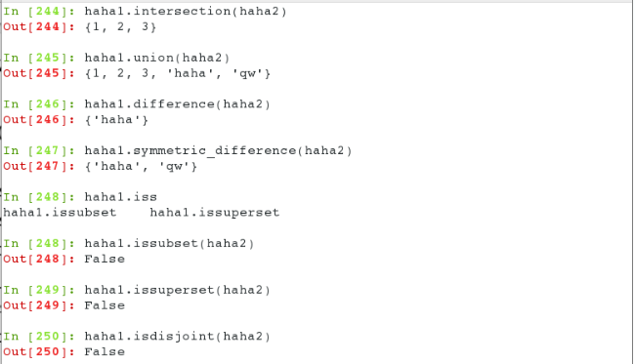Click the hahal.isdisjoint(haha2) command line
This screenshot has height=364, width=635.
tap(178, 337)
